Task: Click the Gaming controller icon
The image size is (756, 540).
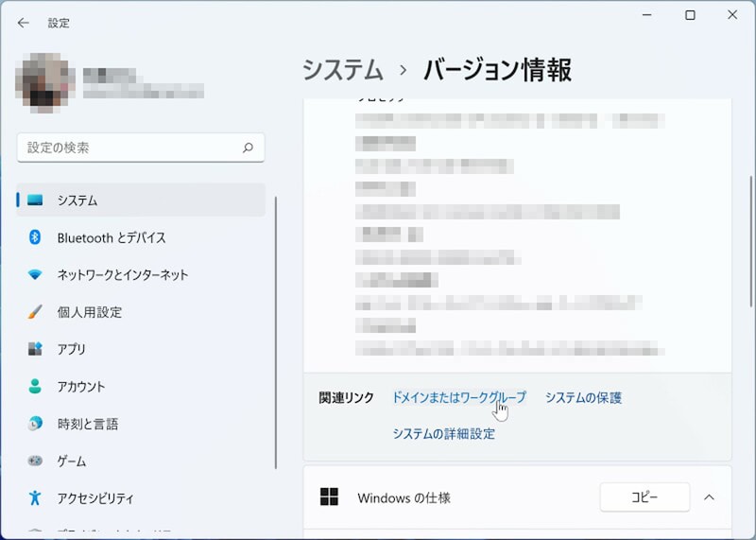Action: pyautogui.click(x=35, y=462)
